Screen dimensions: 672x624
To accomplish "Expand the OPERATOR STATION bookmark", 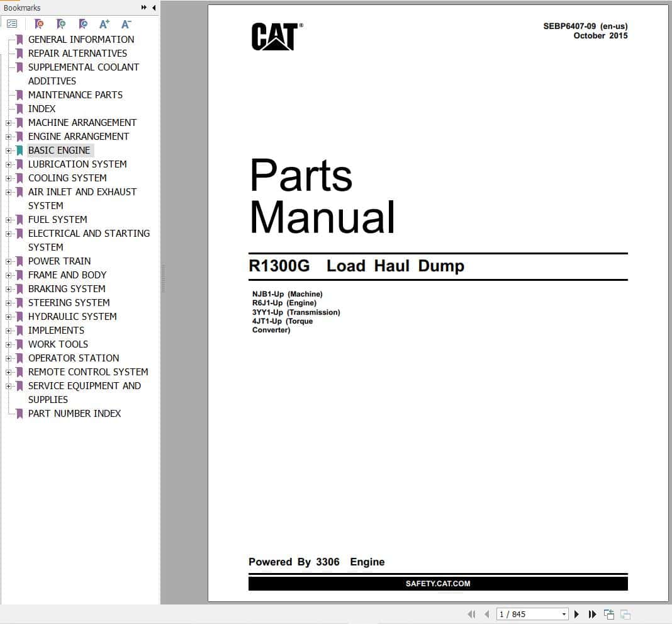I will (x=8, y=358).
